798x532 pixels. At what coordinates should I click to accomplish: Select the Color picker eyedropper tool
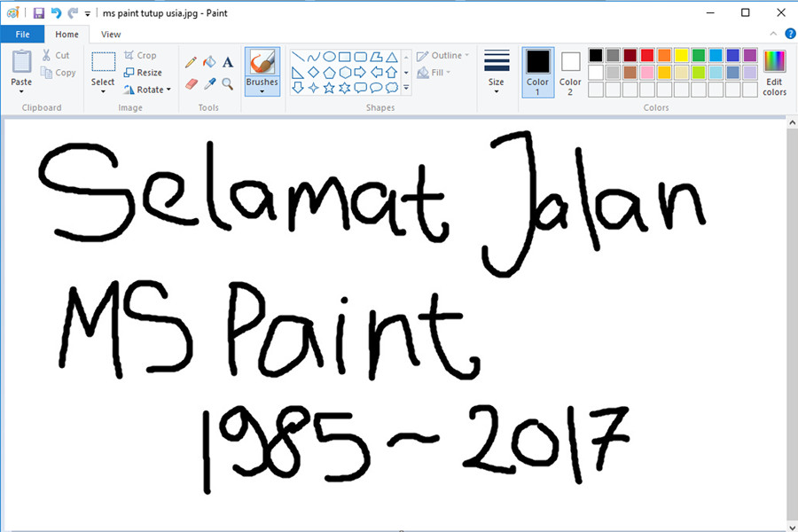[x=209, y=83]
